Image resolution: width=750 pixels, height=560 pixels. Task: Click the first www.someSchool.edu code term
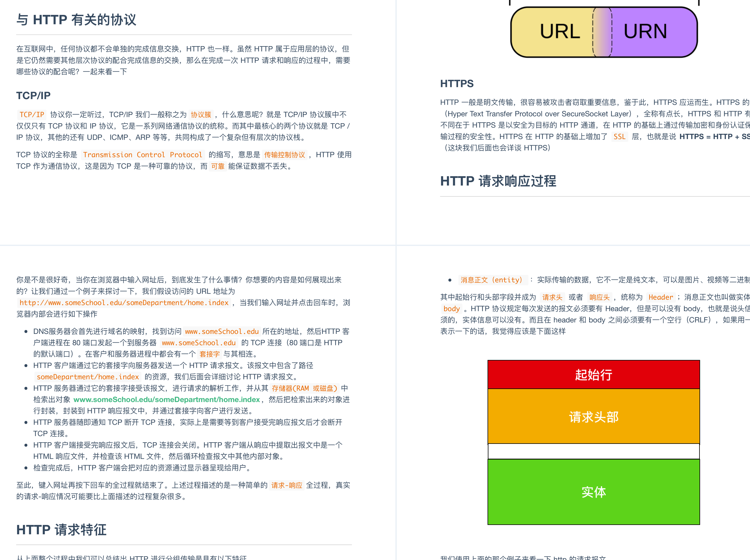(222, 331)
